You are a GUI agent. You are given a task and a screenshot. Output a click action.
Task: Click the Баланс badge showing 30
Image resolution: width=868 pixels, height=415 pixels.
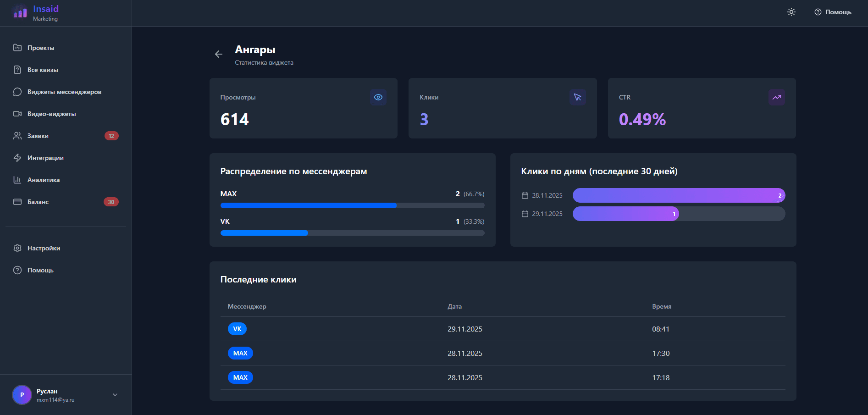pos(111,202)
